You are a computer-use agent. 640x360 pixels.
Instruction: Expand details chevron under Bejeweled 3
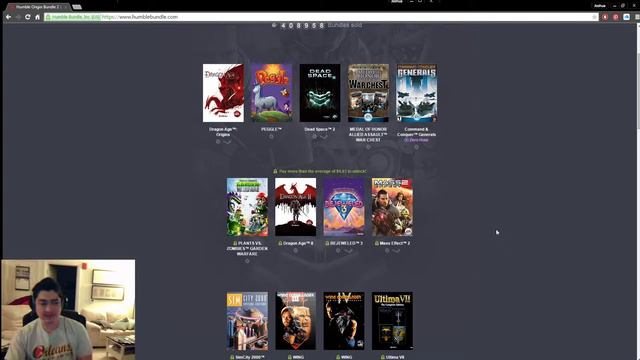(349, 251)
